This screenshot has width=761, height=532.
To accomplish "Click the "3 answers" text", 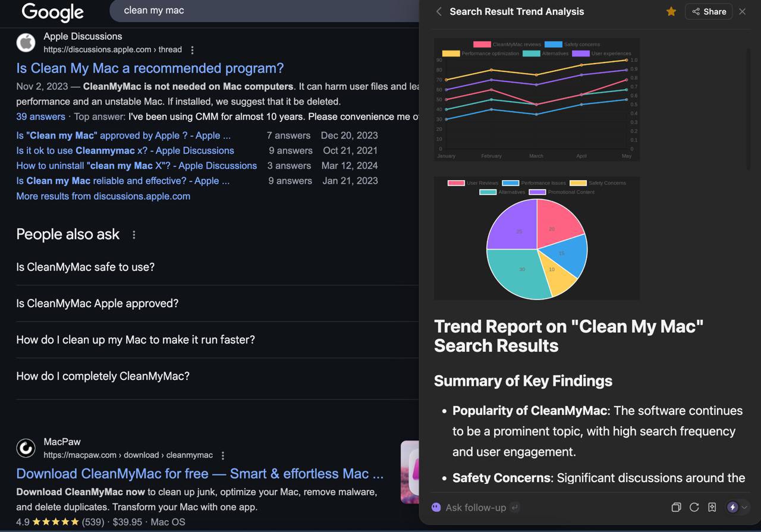I will pyautogui.click(x=289, y=165).
